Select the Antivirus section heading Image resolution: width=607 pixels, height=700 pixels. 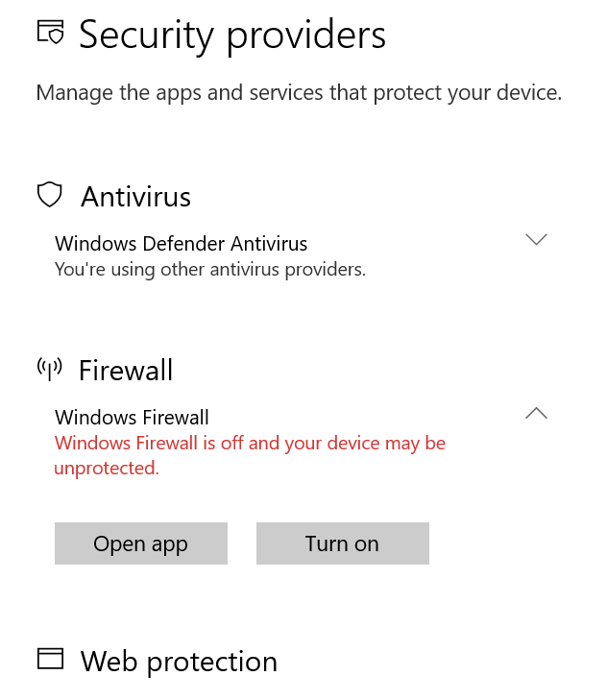pyautogui.click(x=135, y=197)
